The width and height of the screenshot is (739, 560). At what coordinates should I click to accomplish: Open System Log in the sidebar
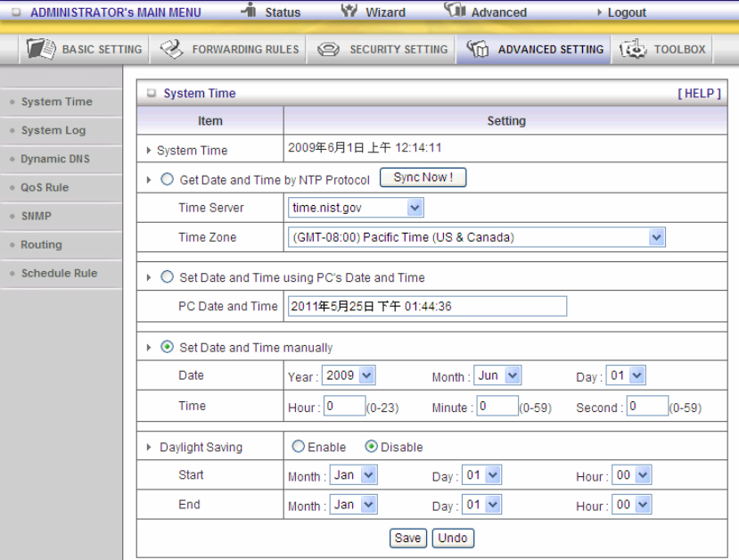click(53, 130)
